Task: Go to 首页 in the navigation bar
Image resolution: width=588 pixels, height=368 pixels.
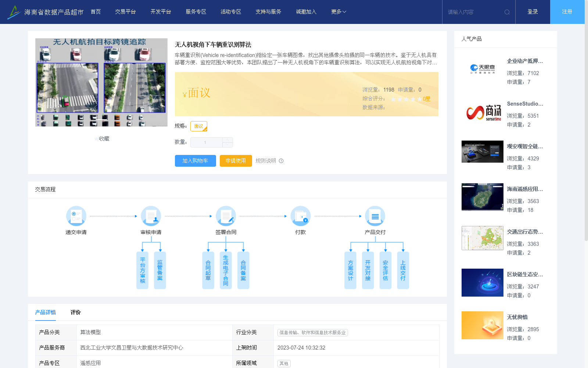Action: [96, 12]
